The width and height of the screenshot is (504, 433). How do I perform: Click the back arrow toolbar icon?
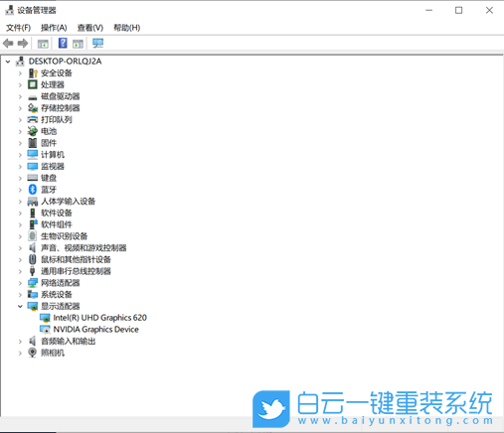(x=8, y=44)
